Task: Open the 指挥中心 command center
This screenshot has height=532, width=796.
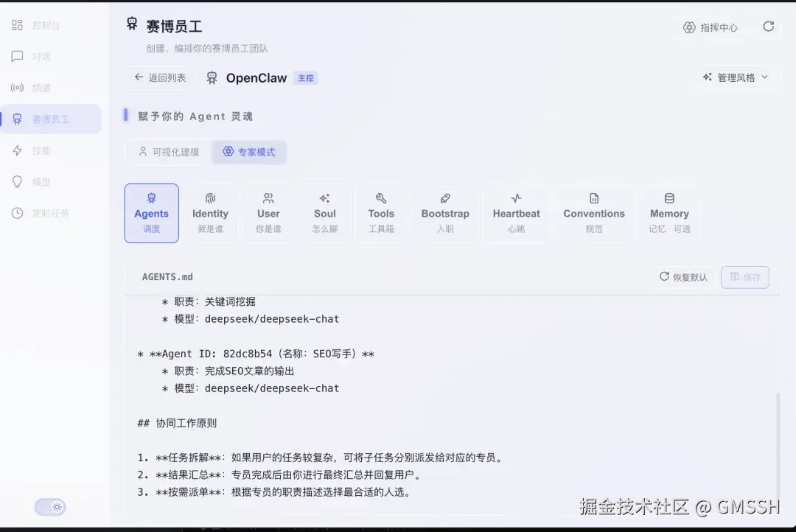Action: pyautogui.click(x=712, y=27)
